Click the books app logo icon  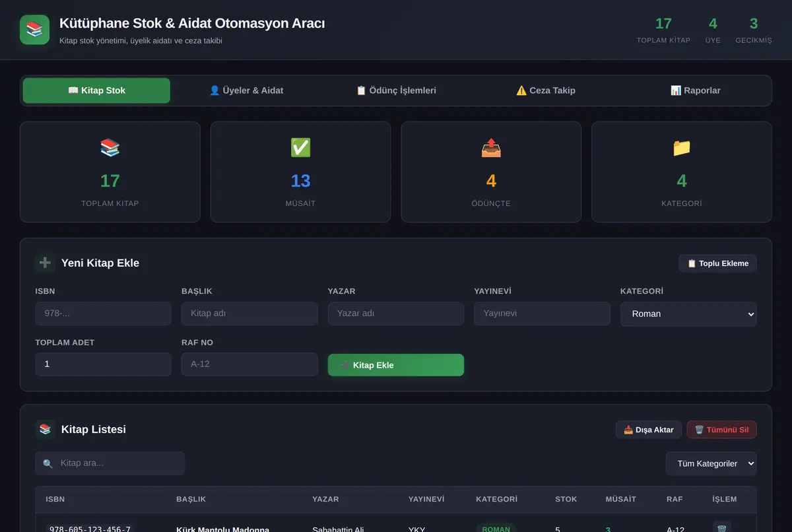point(34,30)
